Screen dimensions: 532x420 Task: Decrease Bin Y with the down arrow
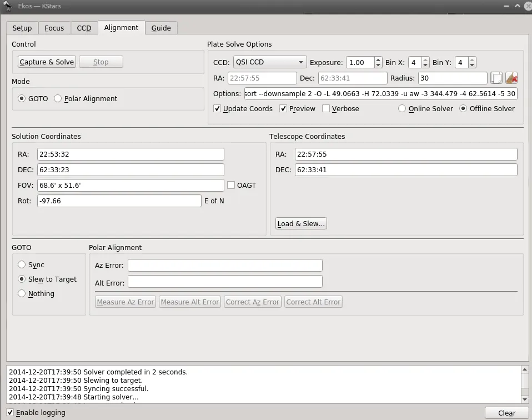472,65
